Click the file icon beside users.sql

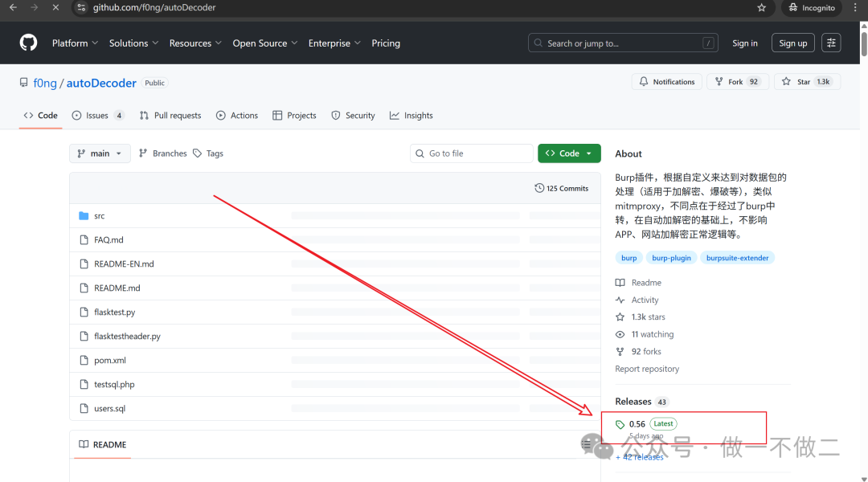pyautogui.click(x=84, y=408)
